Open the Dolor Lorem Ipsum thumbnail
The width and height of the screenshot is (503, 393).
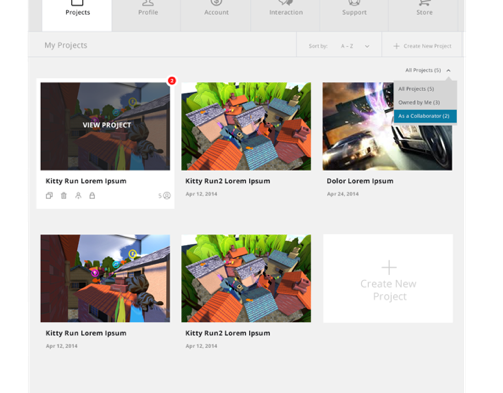[x=387, y=126]
